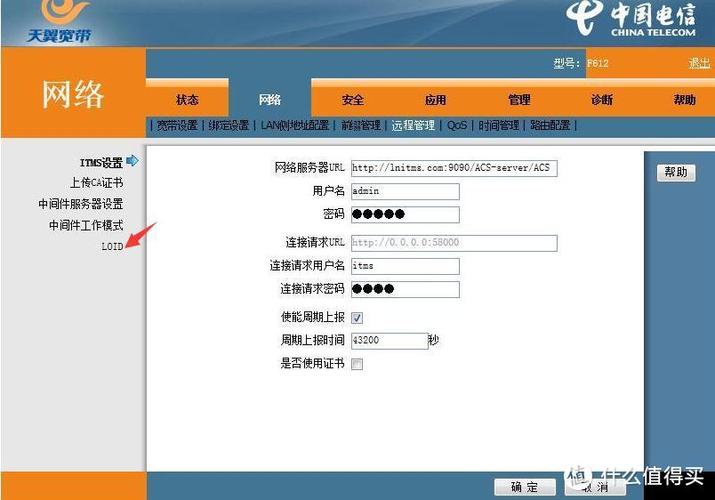Open the LOID sidebar item
715x500 pixels.
pyautogui.click(x=112, y=247)
